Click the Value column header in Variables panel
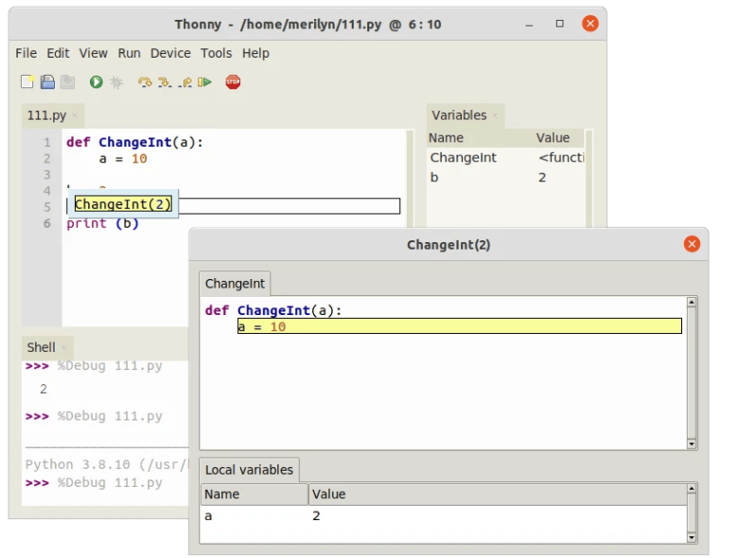This screenshot has width=756, height=558. coord(559,138)
